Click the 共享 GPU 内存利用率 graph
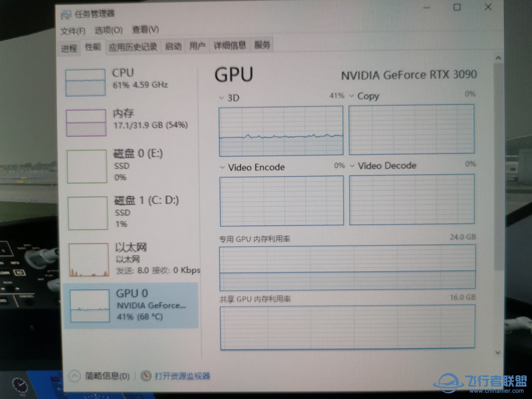This screenshot has height=399, width=532. (347, 328)
